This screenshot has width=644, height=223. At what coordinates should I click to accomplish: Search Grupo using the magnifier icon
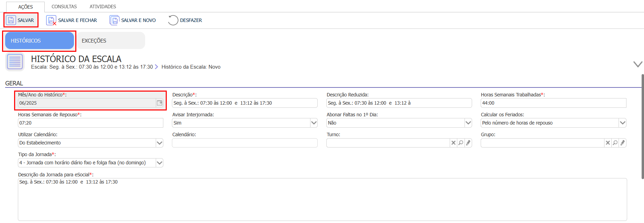coord(615,143)
